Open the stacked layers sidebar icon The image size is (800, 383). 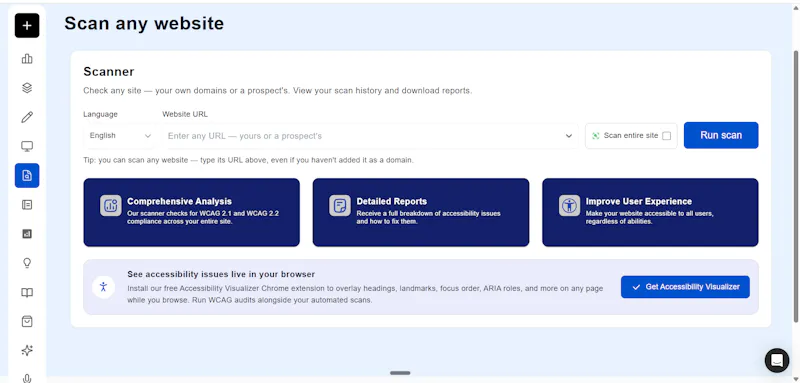[27, 88]
